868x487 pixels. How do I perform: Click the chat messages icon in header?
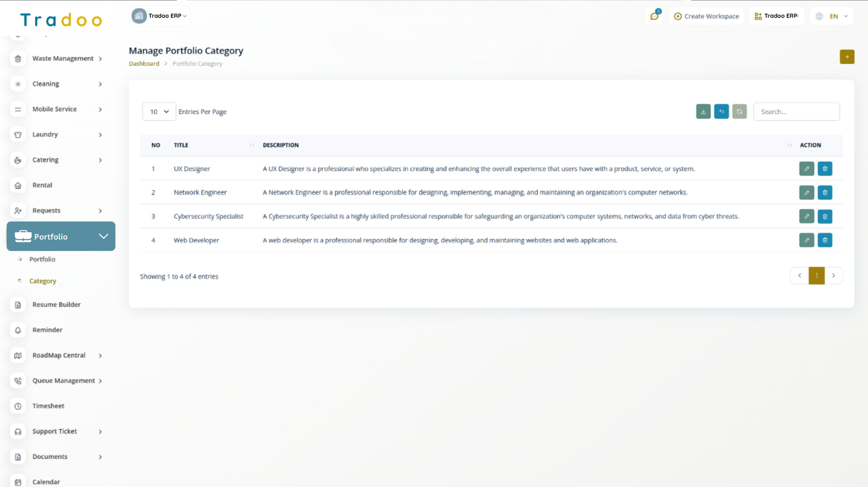pyautogui.click(x=654, y=16)
